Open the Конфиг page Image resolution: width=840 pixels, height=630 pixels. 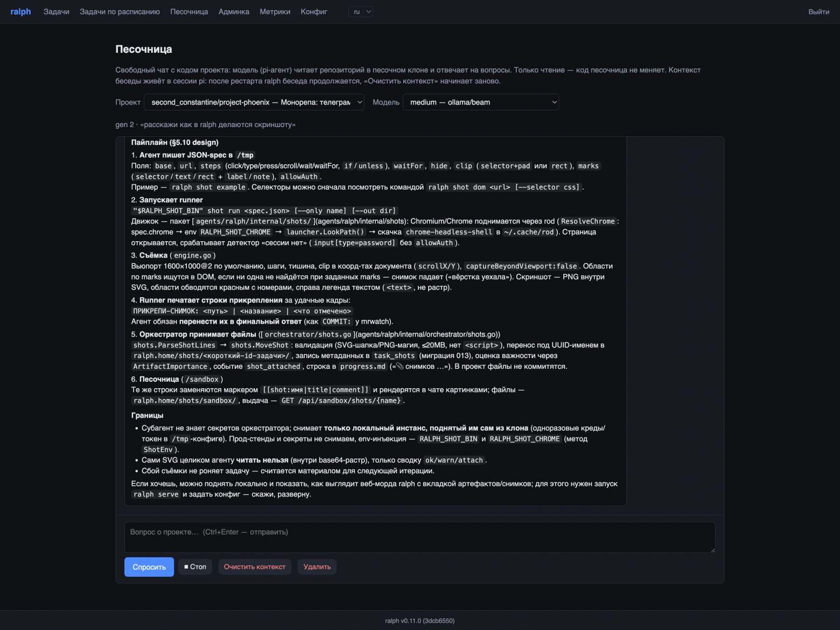[x=314, y=12]
